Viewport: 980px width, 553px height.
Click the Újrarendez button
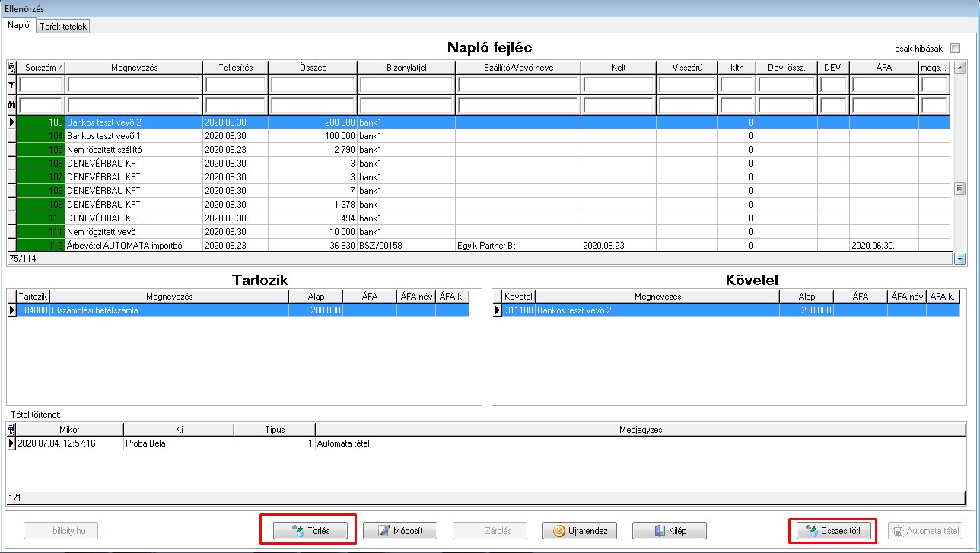pos(581,530)
